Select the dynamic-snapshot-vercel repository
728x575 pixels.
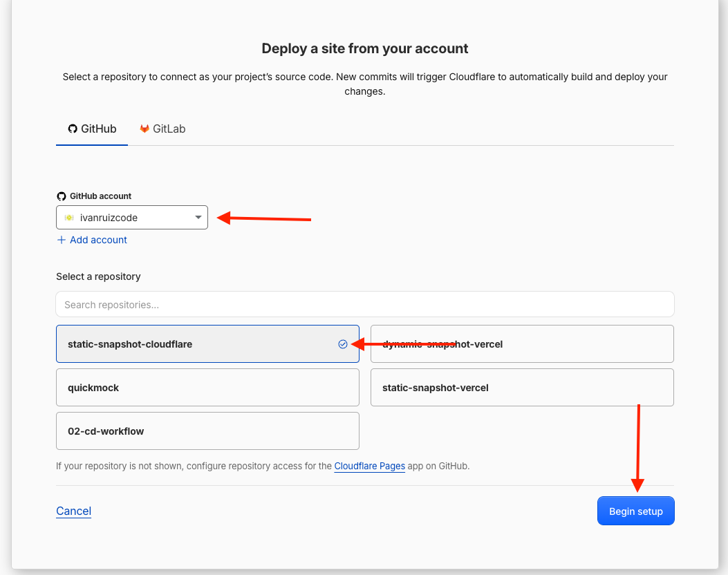522,344
